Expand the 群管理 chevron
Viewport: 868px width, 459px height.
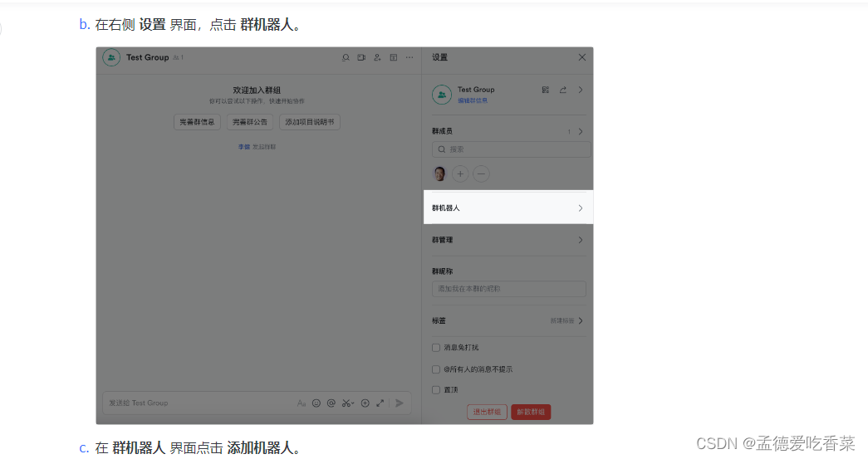580,240
